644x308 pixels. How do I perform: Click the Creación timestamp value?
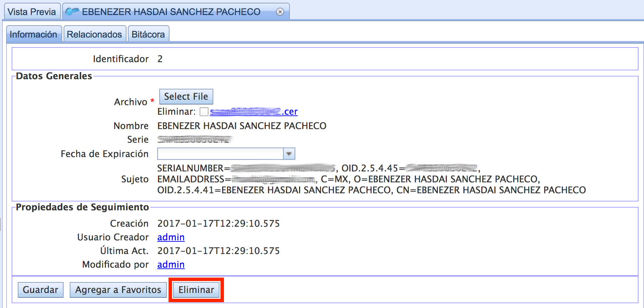point(218,223)
